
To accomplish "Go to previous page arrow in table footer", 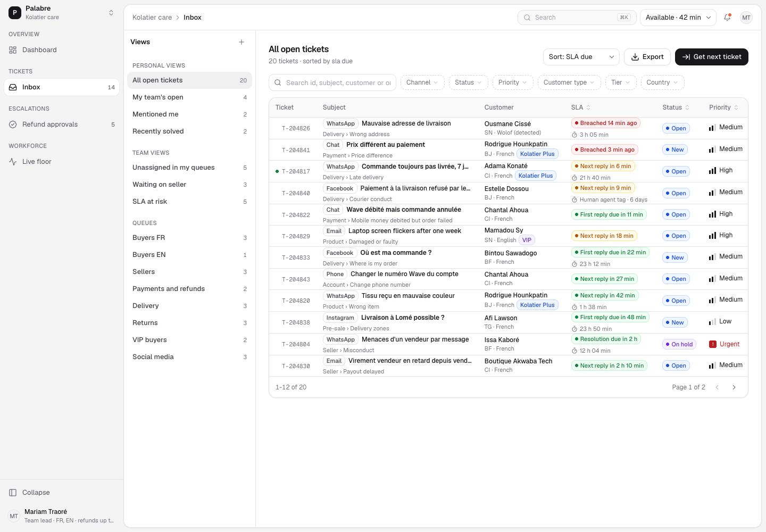I will click(x=717, y=387).
